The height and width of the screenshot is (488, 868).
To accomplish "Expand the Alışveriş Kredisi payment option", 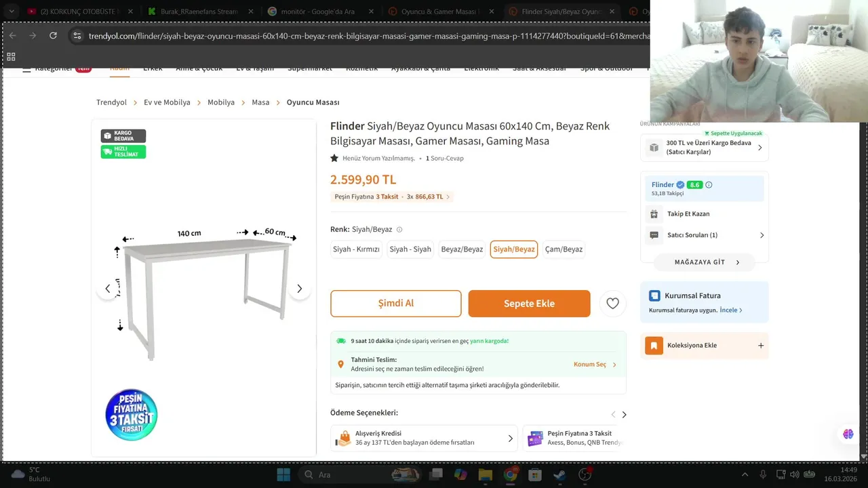I will [x=424, y=439].
